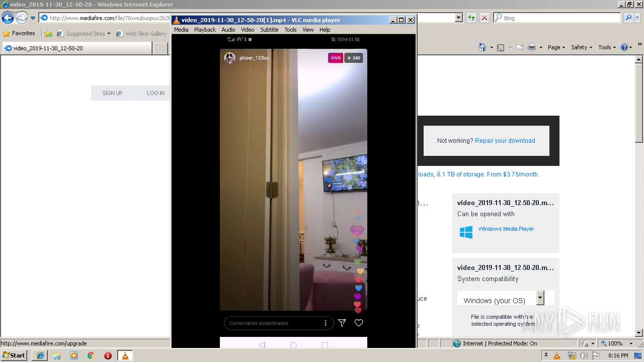Click the search magnifier button
Viewport: 644px width, 362px height.
click(628, 18)
